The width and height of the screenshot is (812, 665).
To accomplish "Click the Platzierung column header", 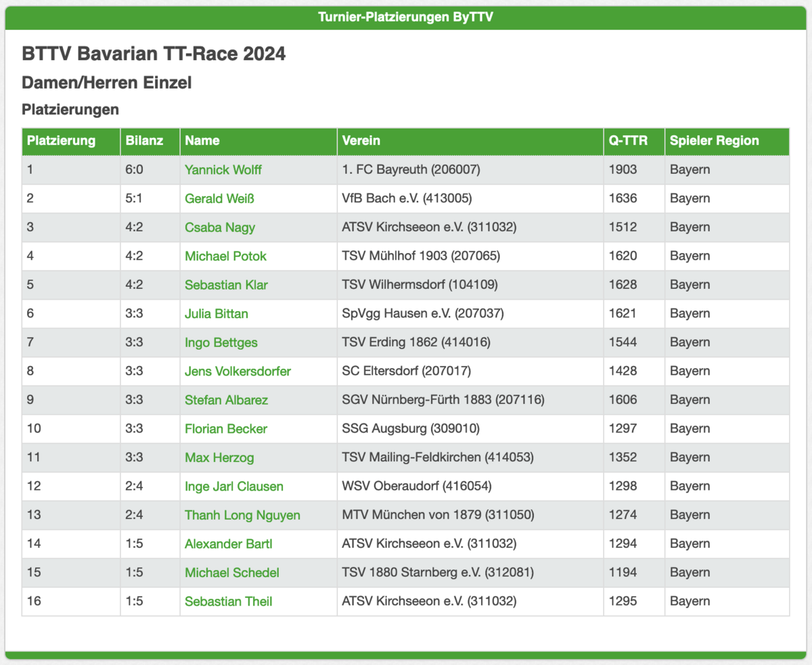I will (61, 141).
